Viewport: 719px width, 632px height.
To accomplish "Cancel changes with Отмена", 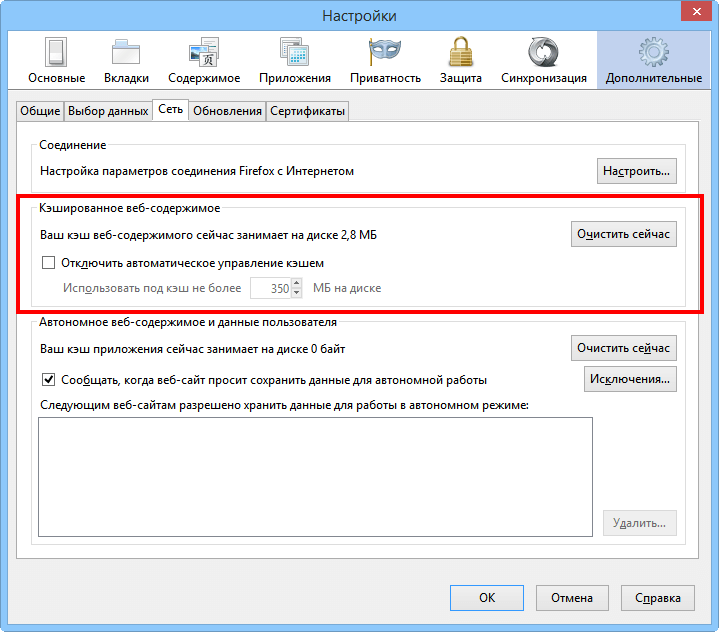I will pyautogui.click(x=572, y=598).
